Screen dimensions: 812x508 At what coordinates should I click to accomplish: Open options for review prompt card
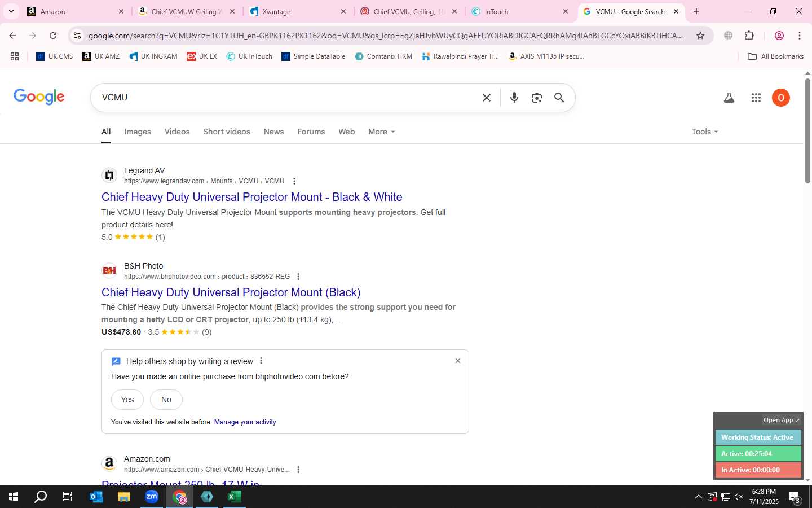[261, 361]
